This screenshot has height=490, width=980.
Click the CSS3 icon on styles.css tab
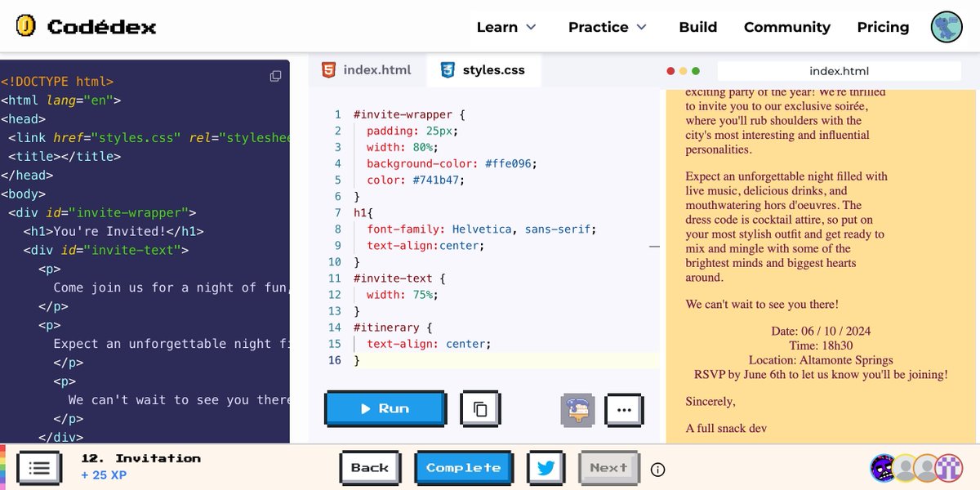click(448, 70)
